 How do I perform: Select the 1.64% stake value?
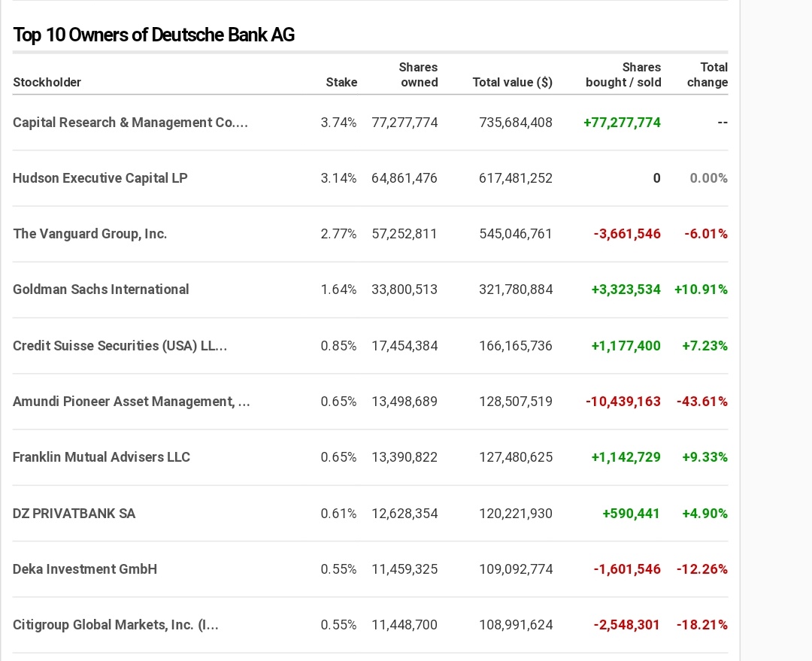338,289
